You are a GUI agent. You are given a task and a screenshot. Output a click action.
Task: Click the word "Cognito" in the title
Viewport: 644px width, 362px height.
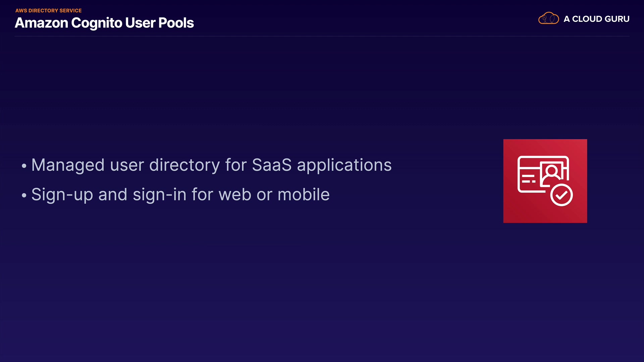97,23
